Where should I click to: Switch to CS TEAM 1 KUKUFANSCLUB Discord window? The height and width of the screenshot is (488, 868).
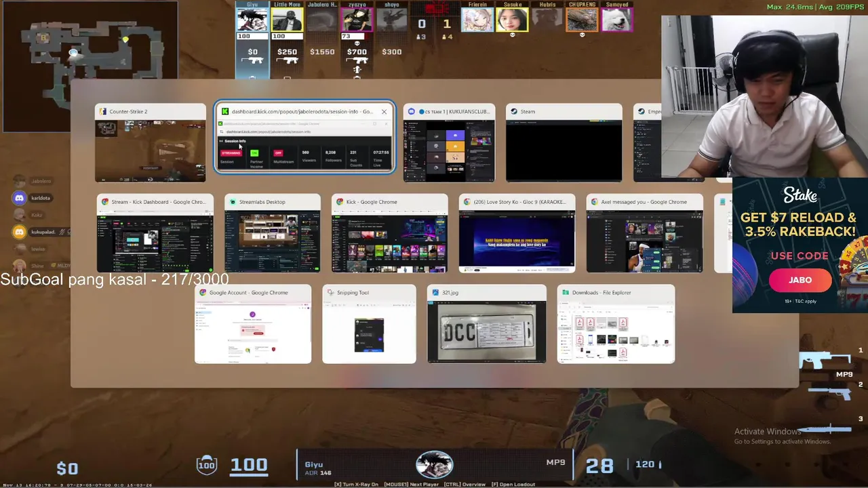[x=449, y=142]
